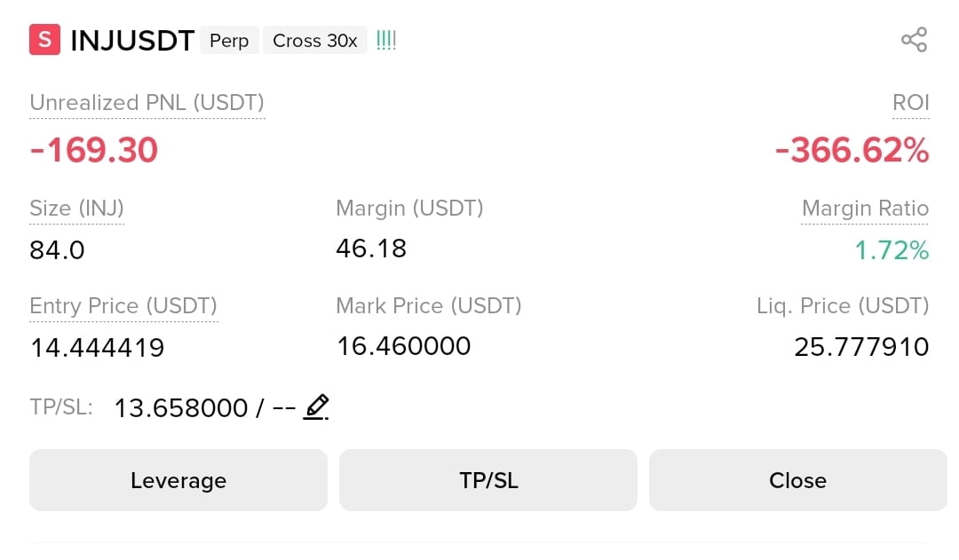Tap the -366.62% ROI value
This screenshot has width=959, height=560.
[852, 150]
